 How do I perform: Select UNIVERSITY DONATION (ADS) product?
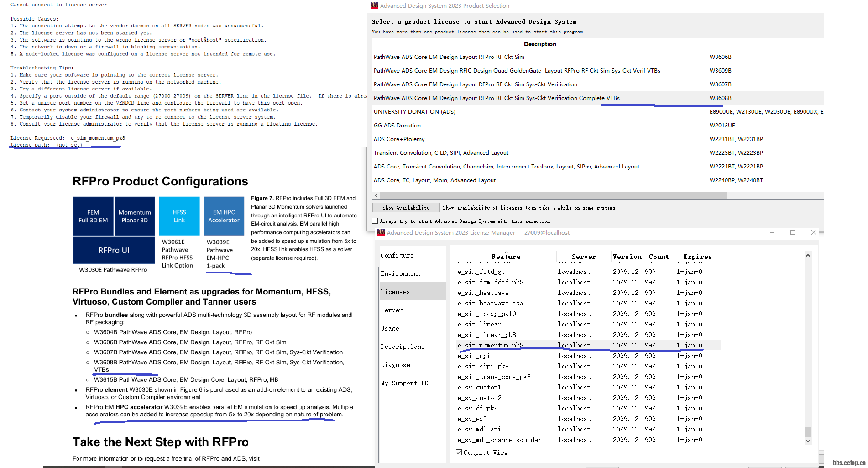point(598,112)
